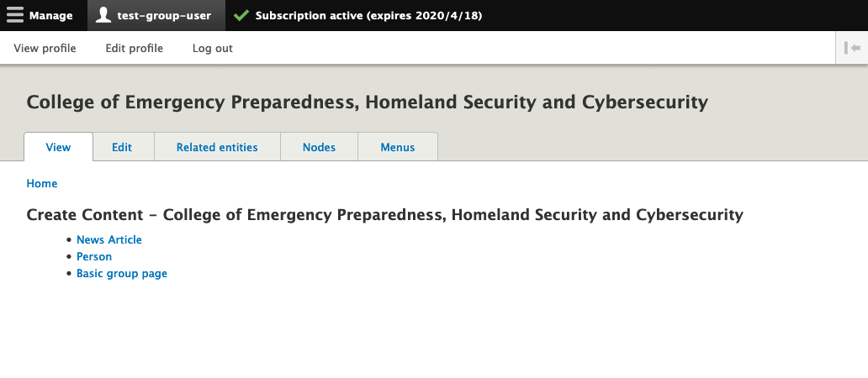Click the Person content link

[94, 256]
